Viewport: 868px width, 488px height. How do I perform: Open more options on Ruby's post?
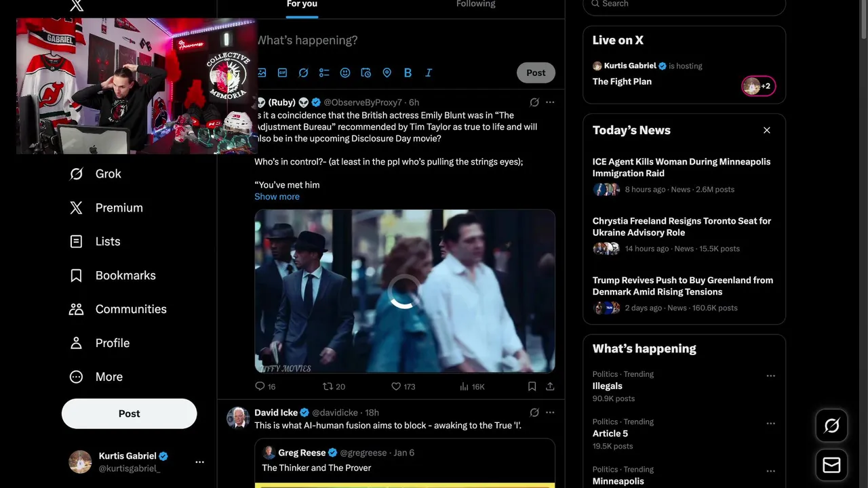coord(550,102)
